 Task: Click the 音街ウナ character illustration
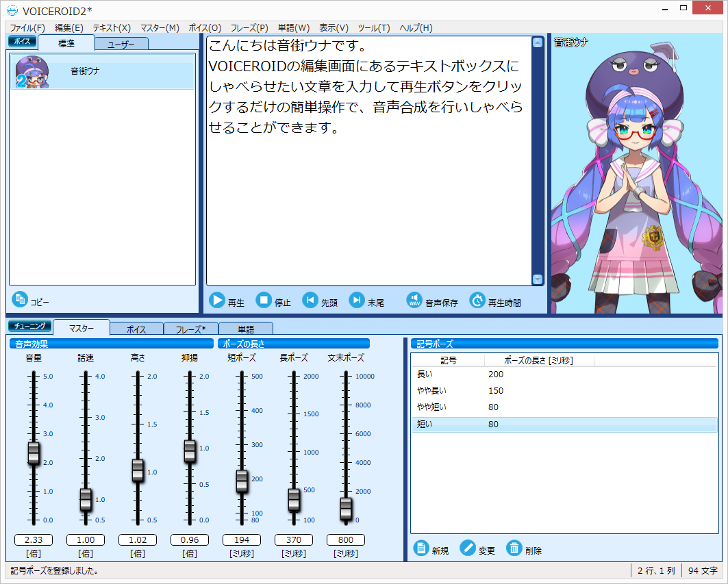(x=637, y=173)
